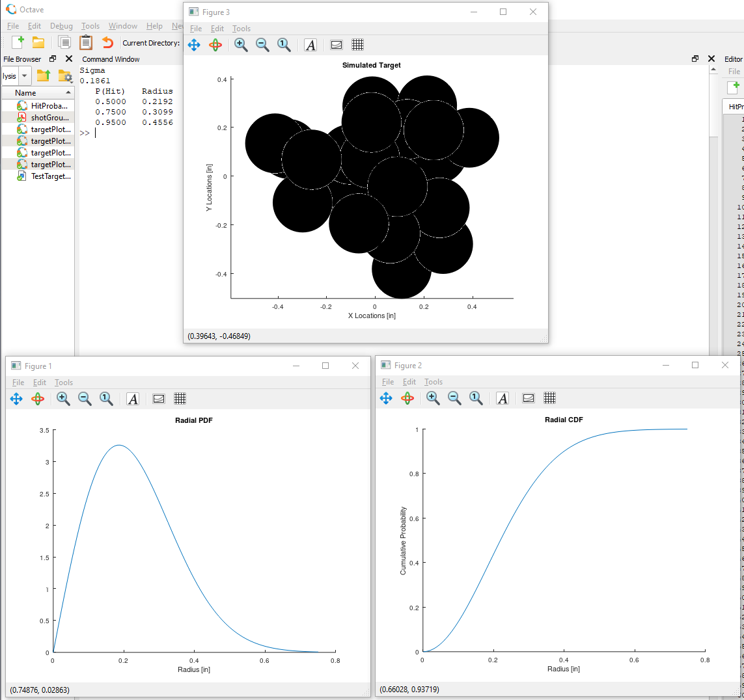Select the TestTarget... file in File Browser
The height and width of the screenshot is (700, 744).
coord(38,176)
